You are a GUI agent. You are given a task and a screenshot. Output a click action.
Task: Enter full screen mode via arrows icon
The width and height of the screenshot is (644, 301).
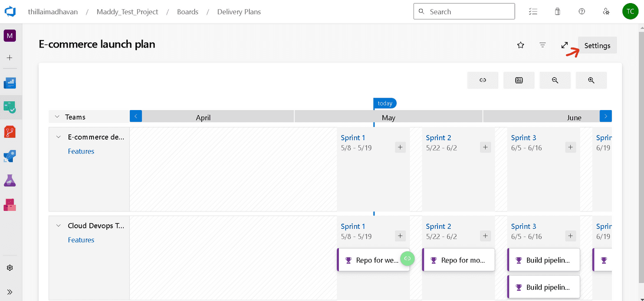565,45
